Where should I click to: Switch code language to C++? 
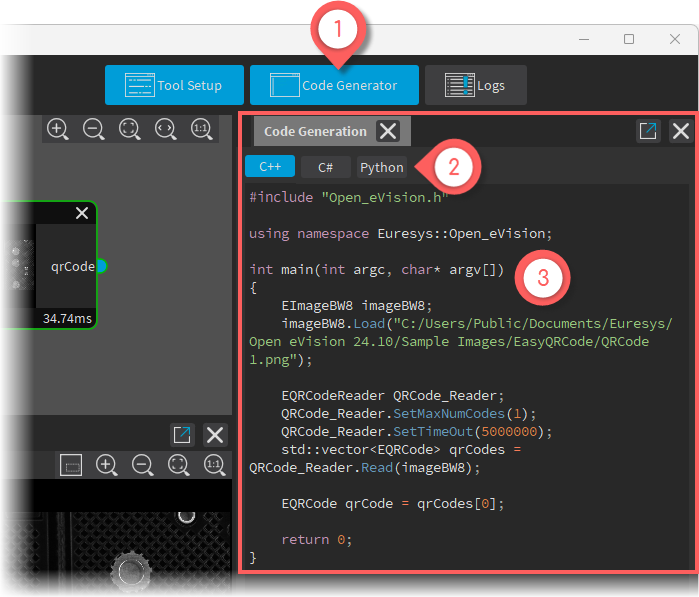(270, 167)
